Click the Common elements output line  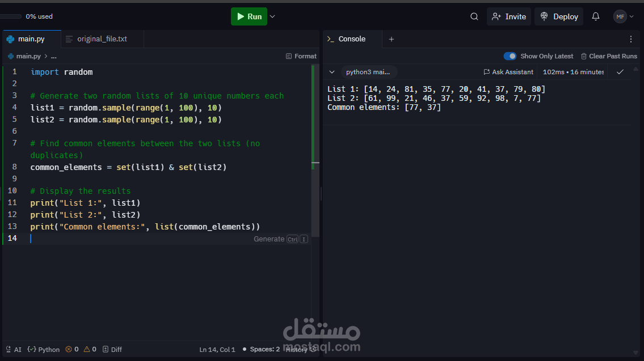[x=384, y=107]
